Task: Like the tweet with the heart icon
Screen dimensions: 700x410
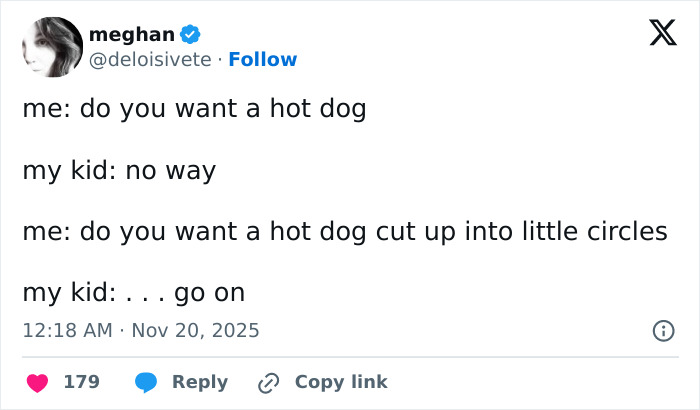Action: click(x=38, y=382)
